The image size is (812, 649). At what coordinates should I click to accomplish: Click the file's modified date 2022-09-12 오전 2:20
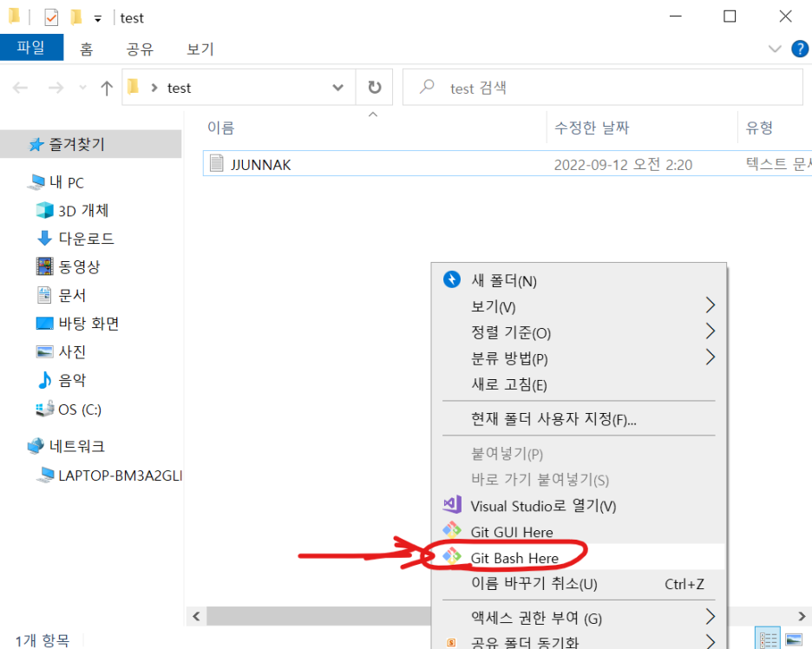point(623,165)
